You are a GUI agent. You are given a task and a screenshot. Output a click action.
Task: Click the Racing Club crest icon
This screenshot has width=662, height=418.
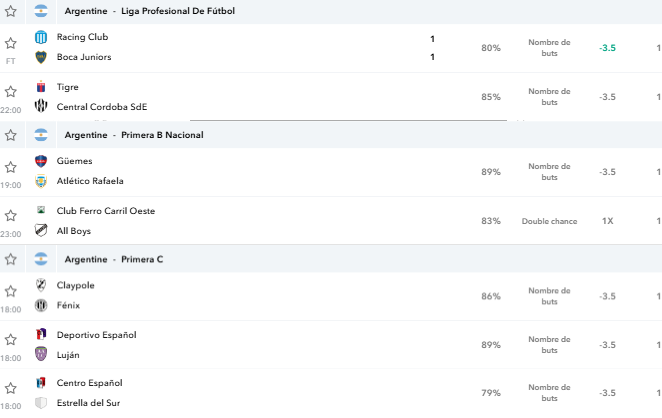tap(41, 37)
